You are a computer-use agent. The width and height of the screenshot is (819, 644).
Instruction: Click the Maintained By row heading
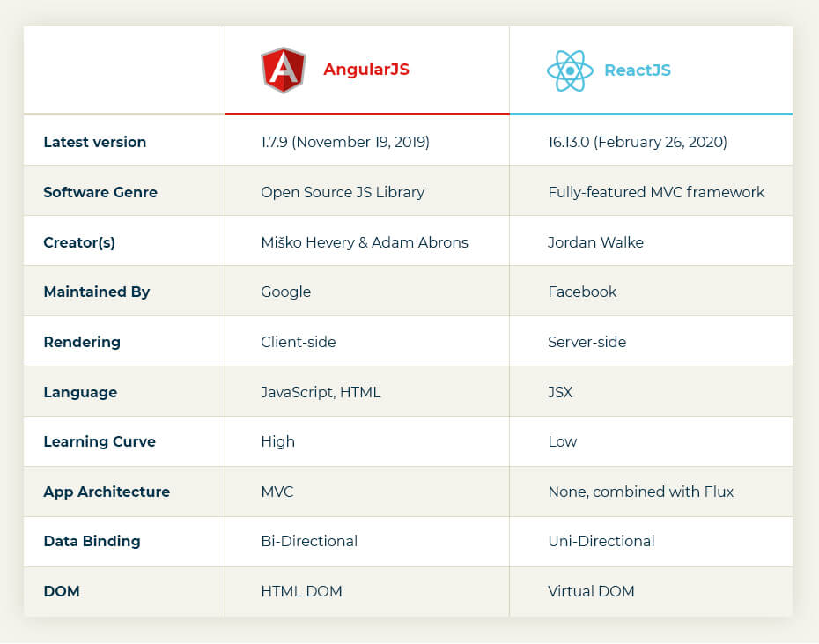[96, 292]
